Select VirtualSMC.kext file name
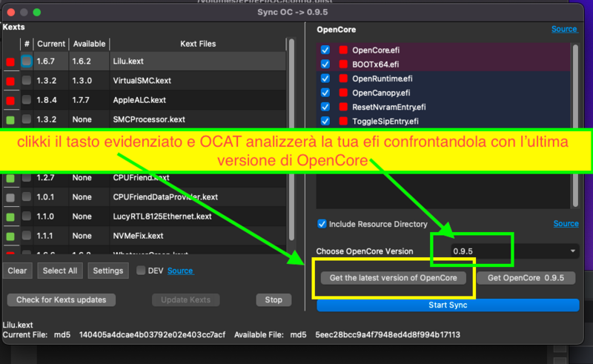 tap(142, 80)
